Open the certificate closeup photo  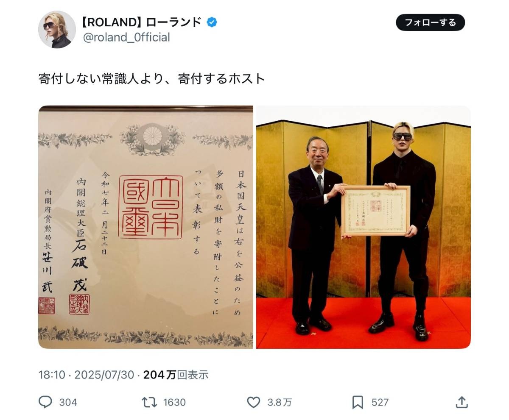[x=145, y=227]
